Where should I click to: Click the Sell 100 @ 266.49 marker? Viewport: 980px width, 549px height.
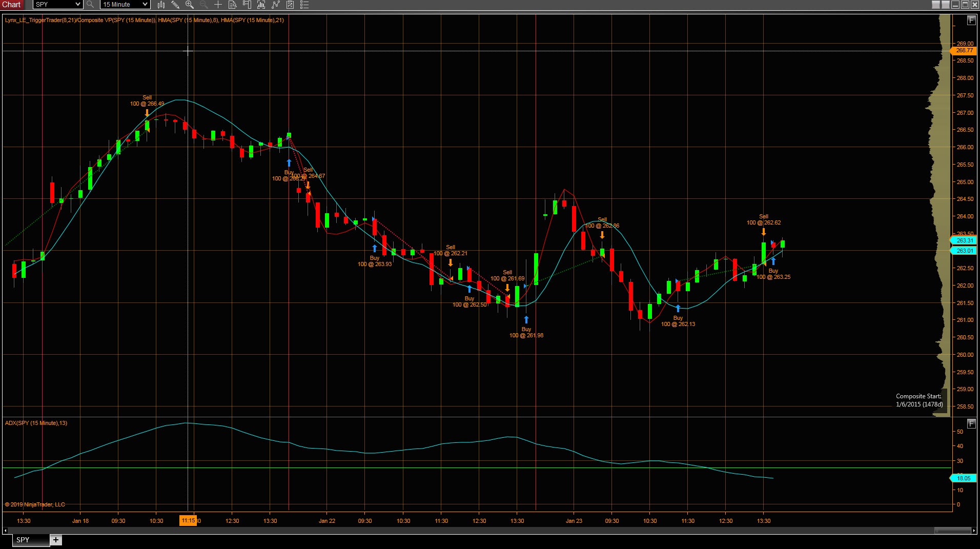tap(147, 100)
